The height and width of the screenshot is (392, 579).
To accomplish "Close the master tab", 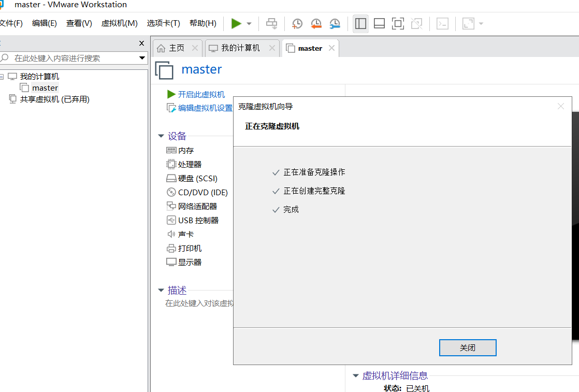I will click(331, 48).
